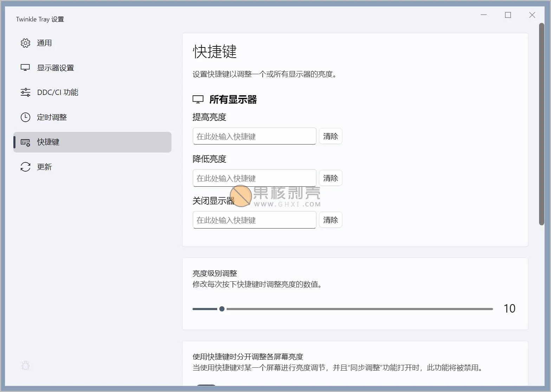Open the 显示器设置 page via its text label

tap(56, 68)
